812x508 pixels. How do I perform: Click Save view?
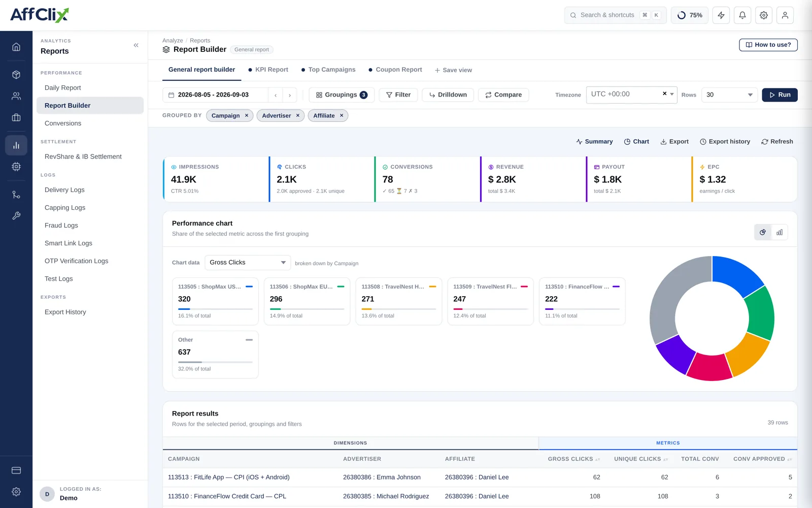(453, 70)
